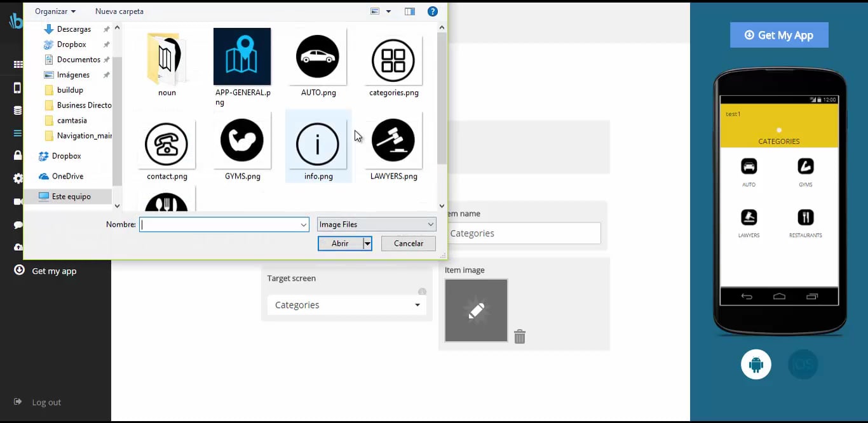Screen dimensions: 868x423
Task: Tap phone preview back button
Action: click(x=747, y=297)
